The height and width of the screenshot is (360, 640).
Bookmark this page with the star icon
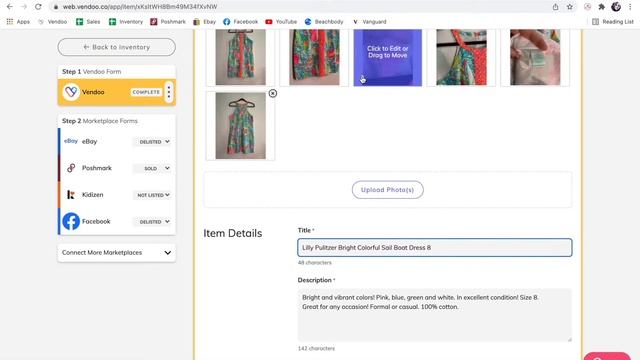click(570, 7)
